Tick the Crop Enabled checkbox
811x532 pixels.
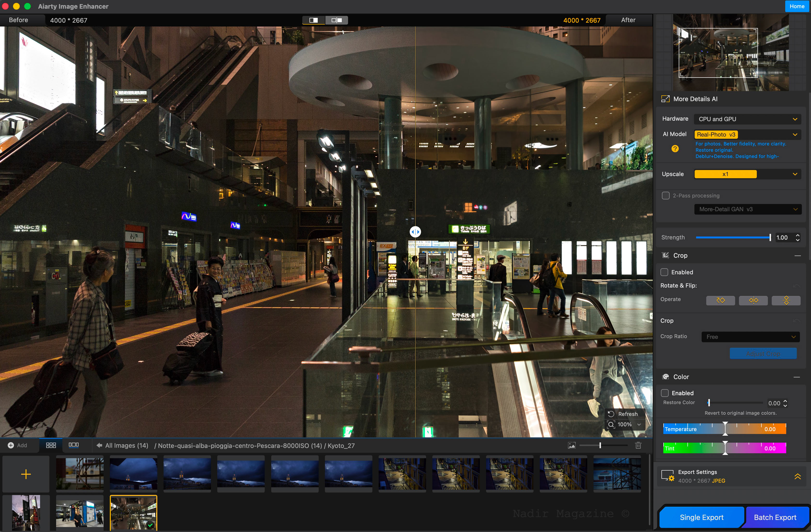point(664,272)
